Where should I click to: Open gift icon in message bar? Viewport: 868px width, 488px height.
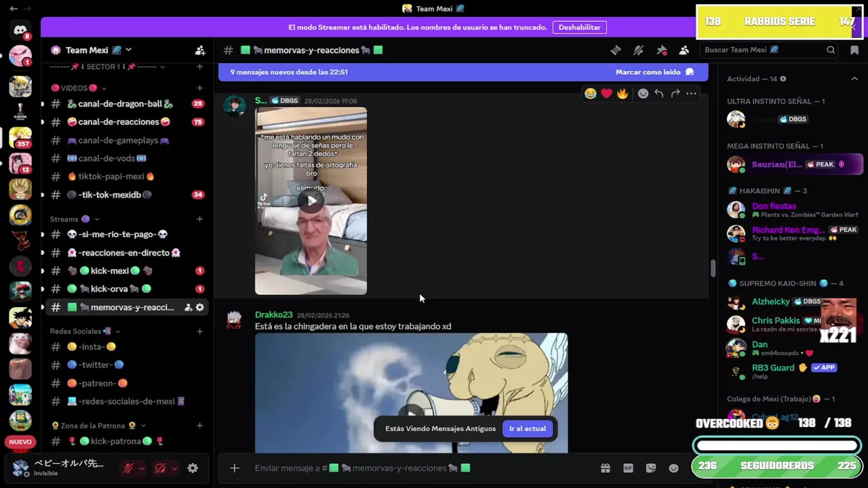coord(606,468)
